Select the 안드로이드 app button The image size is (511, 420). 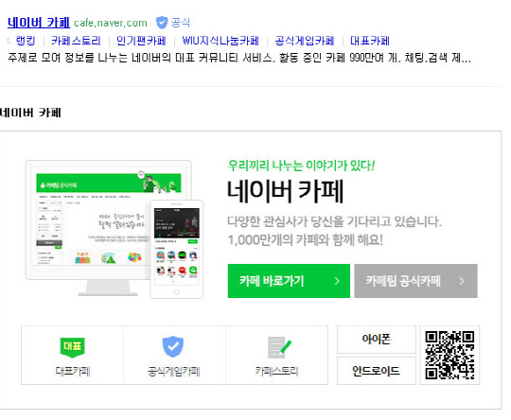(x=377, y=371)
